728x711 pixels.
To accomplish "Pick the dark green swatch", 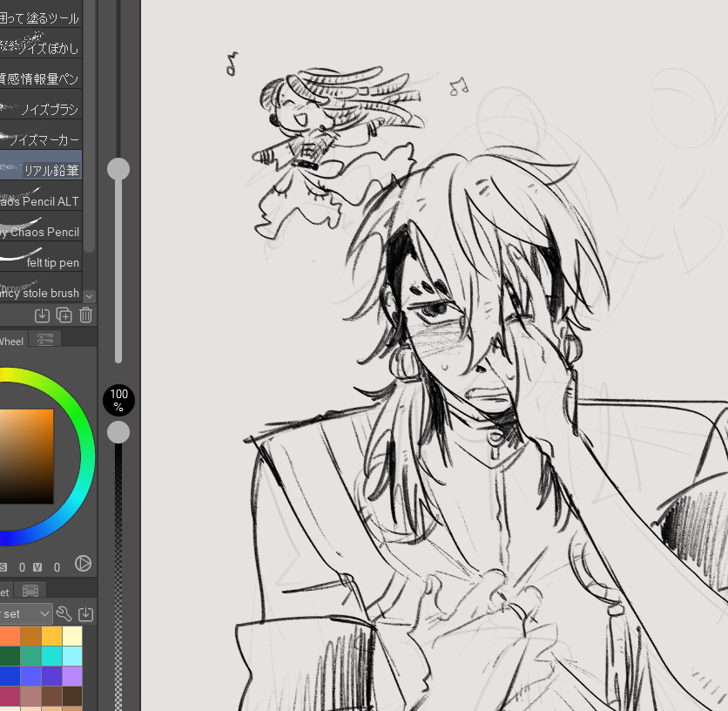I will click(x=10, y=656).
